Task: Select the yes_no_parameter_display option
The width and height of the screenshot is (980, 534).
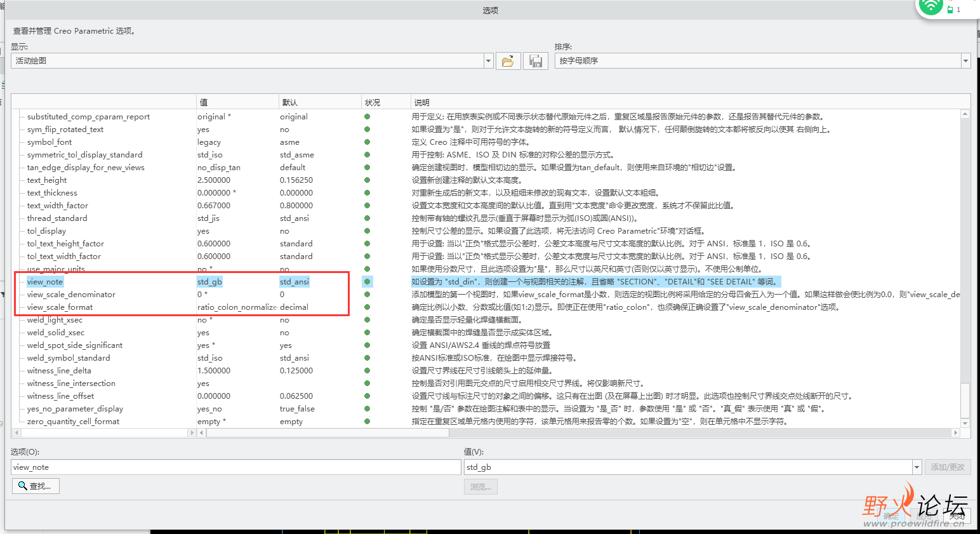Action: point(75,408)
